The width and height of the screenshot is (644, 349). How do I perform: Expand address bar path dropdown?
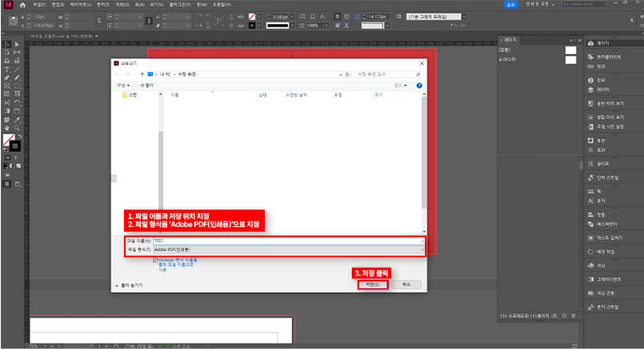point(340,75)
